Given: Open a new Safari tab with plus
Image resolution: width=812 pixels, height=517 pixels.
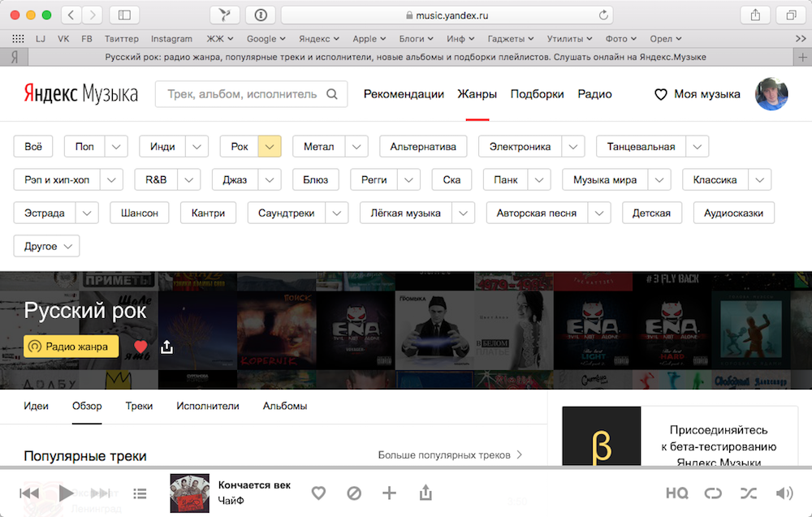Looking at the screenshot, I should coord(803,57).
